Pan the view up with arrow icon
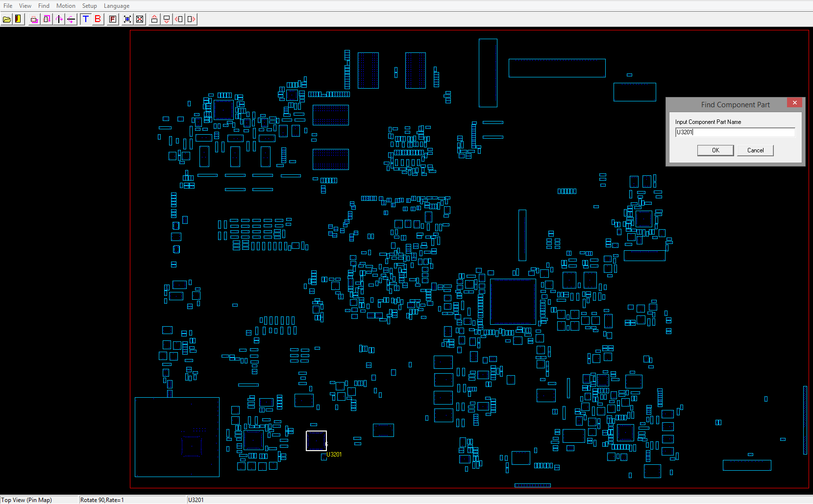This screenshot has width=813, height=504. click(154, 19)
